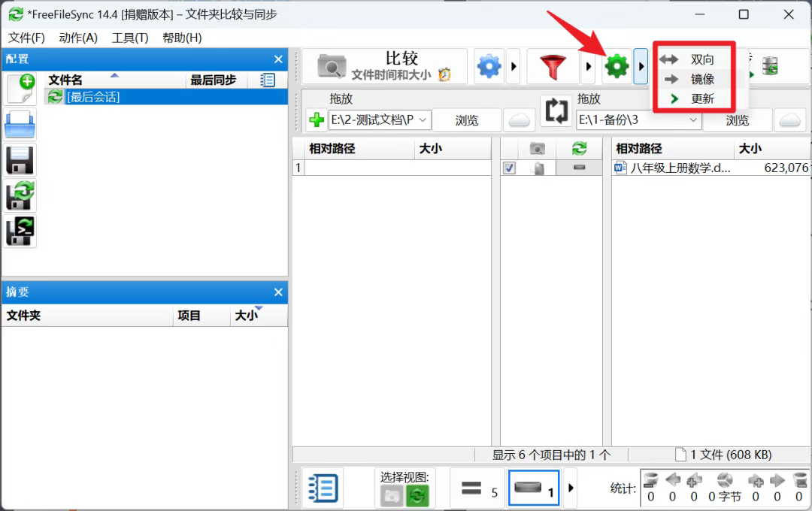Click the green sync action icon in the middle column header
Image resolution: width=812 pixels, height=511 pixels.
click(579, 149)
